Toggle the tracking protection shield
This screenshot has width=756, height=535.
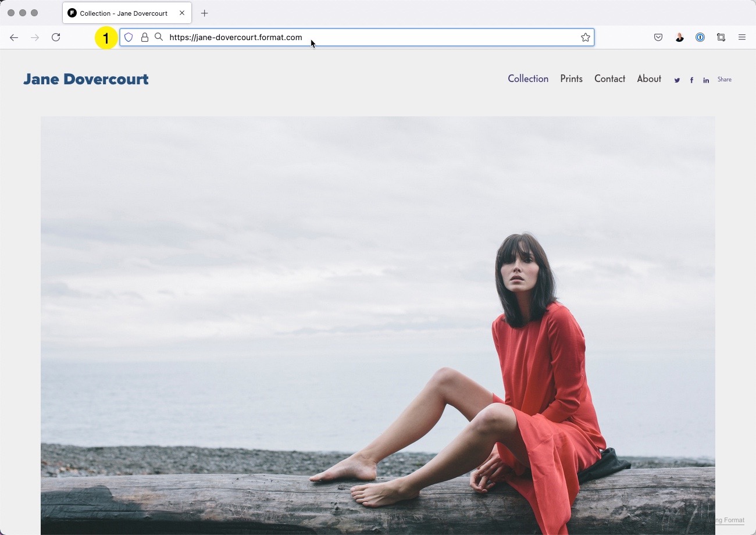[x=128, y=37]
